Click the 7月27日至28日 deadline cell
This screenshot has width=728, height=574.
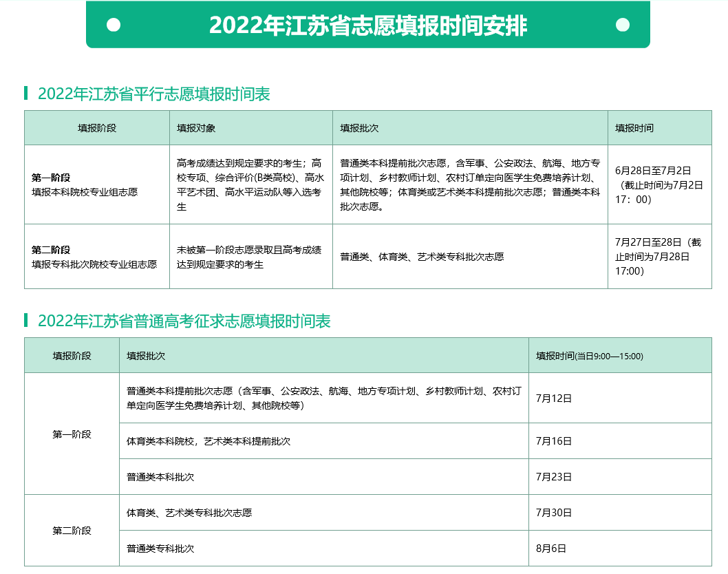(659, 257)
